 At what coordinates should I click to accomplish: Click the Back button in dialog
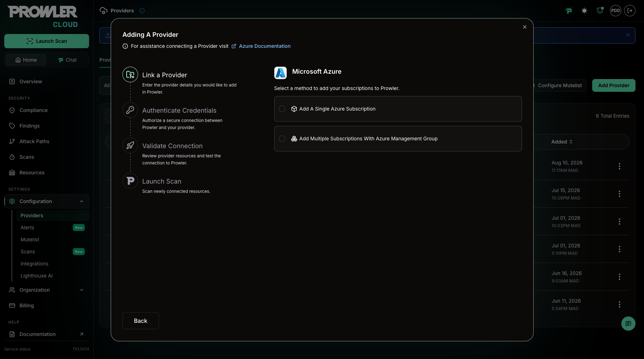(141, 321)
